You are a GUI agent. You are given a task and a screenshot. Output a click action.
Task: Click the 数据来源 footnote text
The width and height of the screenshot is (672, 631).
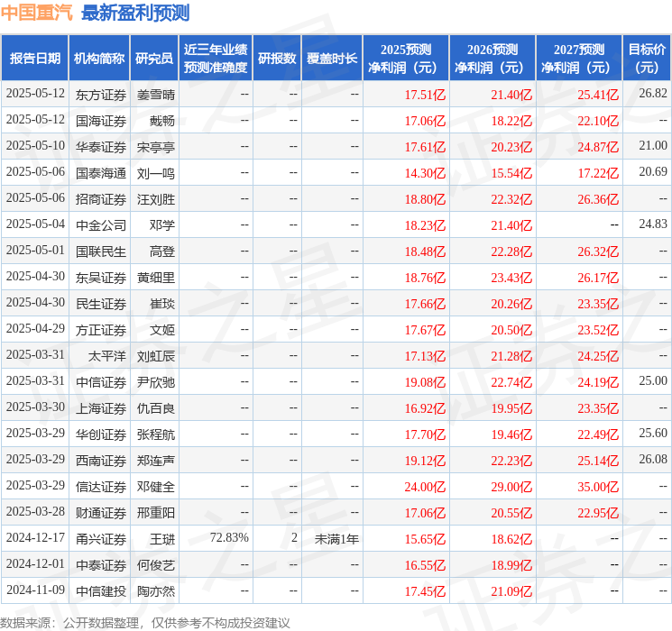point(144,623)
